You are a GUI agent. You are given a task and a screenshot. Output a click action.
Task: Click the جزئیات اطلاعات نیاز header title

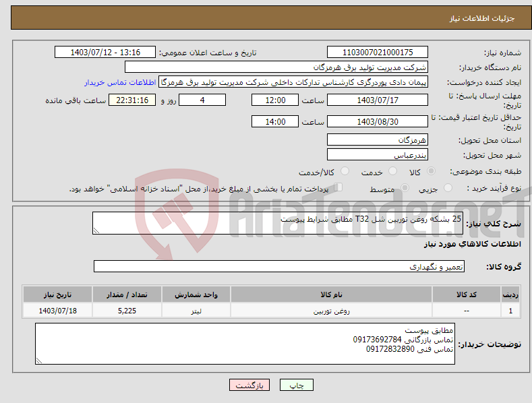coord(482,18)
